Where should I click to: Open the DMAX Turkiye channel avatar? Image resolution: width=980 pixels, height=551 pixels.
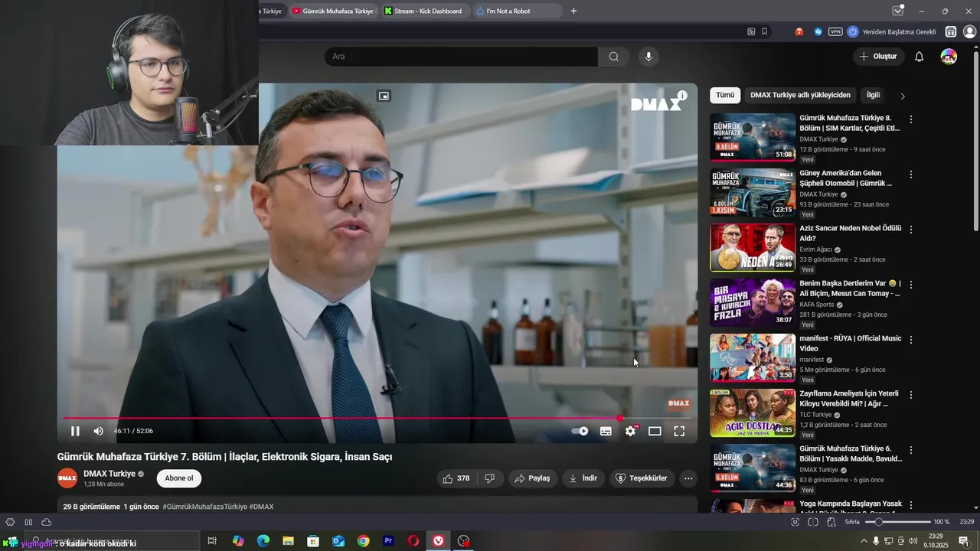point(67,478)
